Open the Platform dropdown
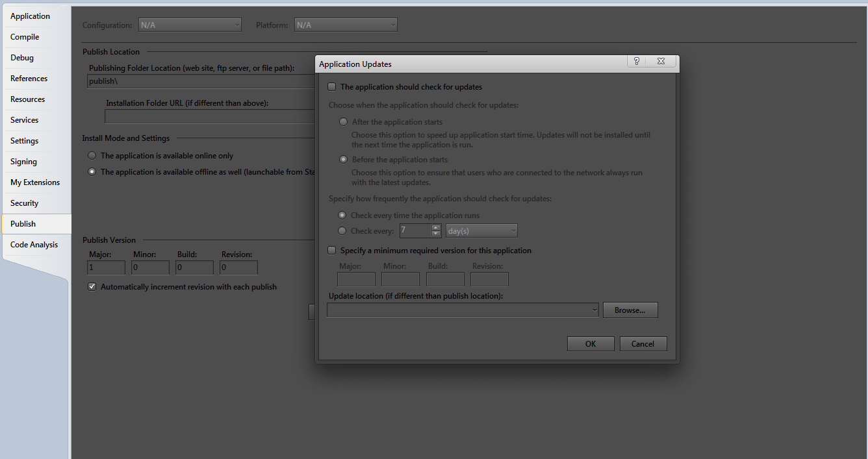868x459 pixels. 346,25
